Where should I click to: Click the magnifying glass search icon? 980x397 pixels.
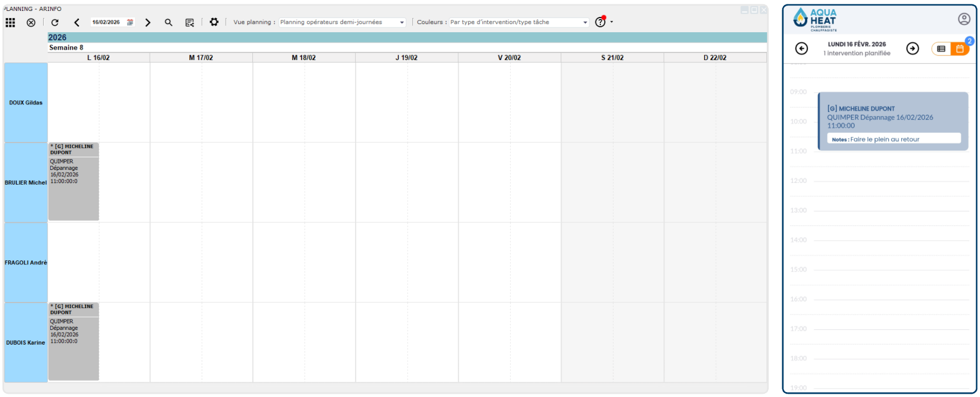(x=168, y=22)
